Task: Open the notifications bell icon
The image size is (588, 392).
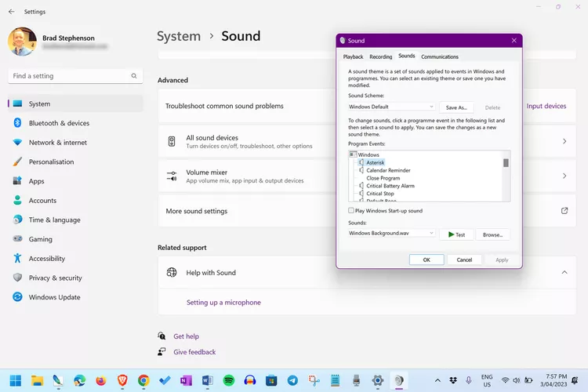Action: 575,380
